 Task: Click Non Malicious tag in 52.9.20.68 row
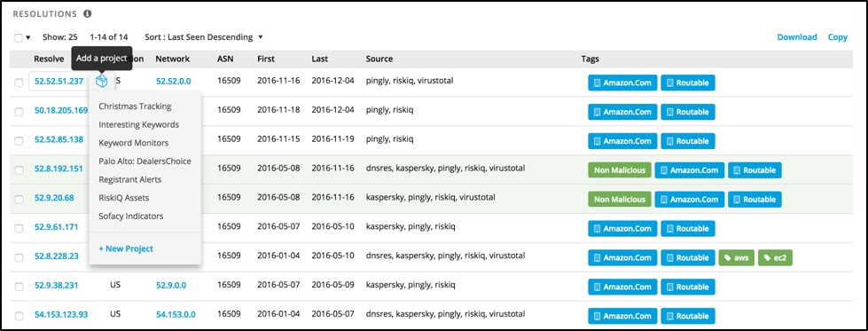(x=620, y=200)
